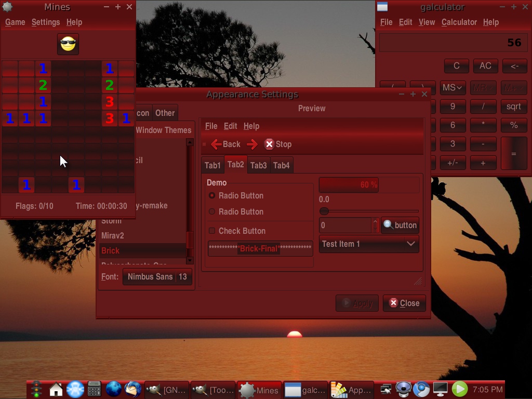Open Edit menu in preview menubar

(230, 126)
